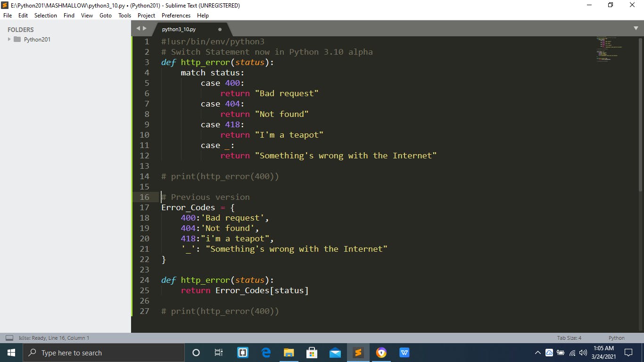Open the Project menu

click(x=146, y=16)
